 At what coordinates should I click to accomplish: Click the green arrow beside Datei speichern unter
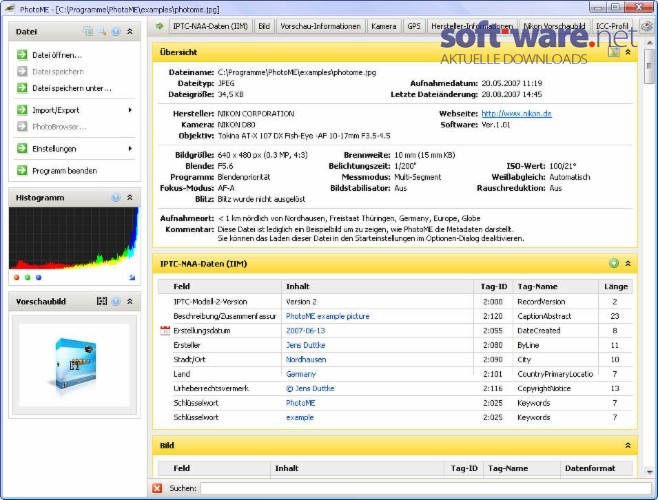click(22, 88)
